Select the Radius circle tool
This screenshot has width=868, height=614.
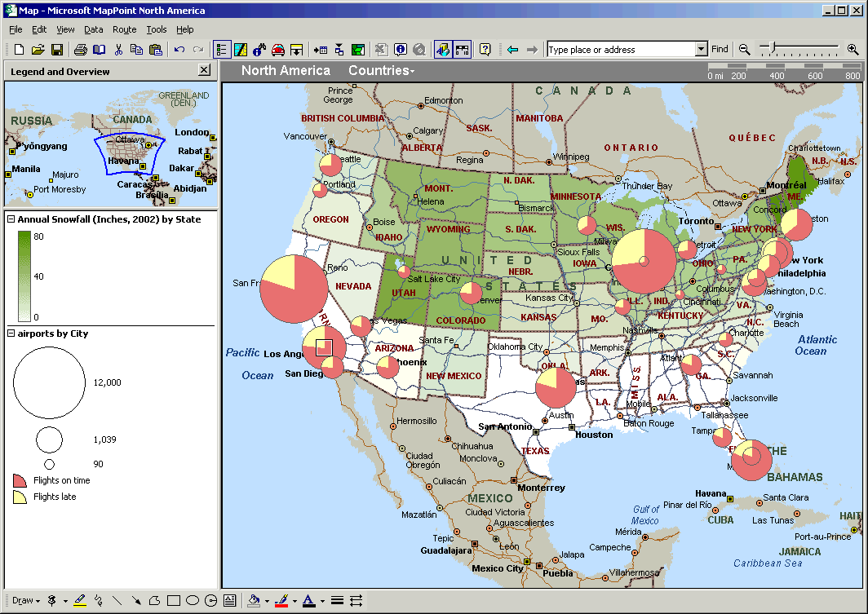pyautogui.click(x=211, y=601)
